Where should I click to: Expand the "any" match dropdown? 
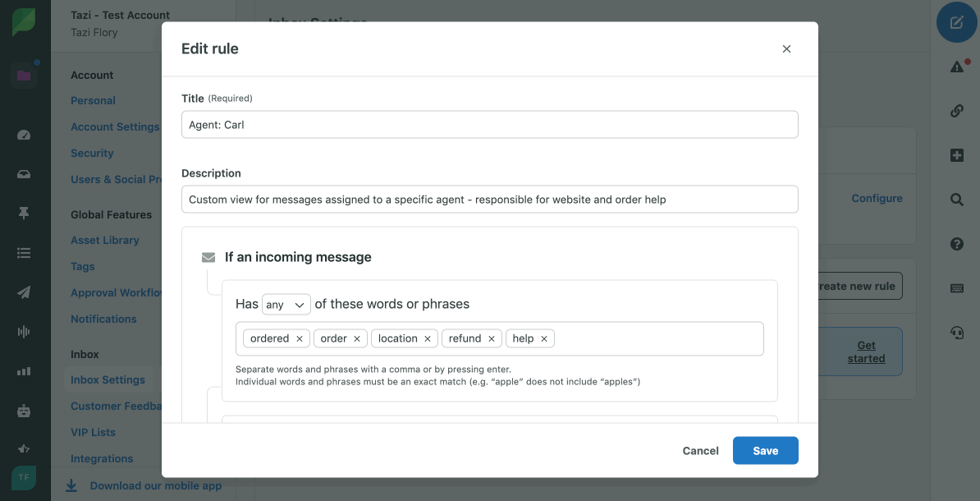(x=286, y=305)
